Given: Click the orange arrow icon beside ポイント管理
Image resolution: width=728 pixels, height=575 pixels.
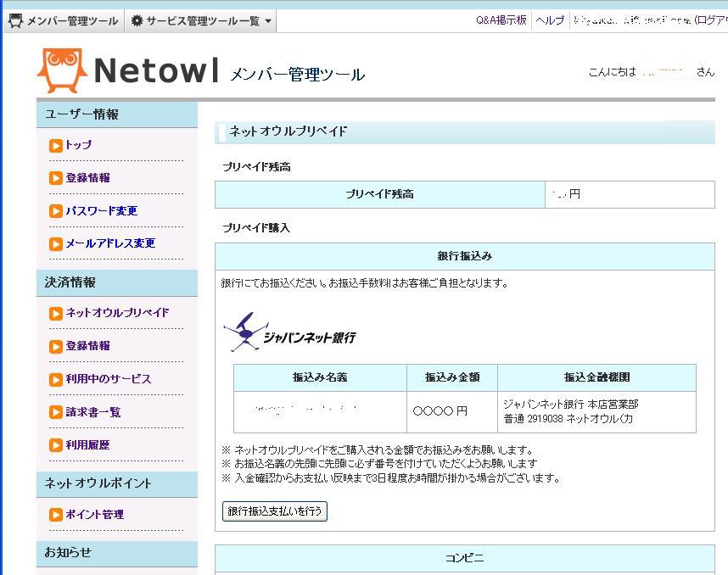Looking at the screenshot, I should pos(56,515).
